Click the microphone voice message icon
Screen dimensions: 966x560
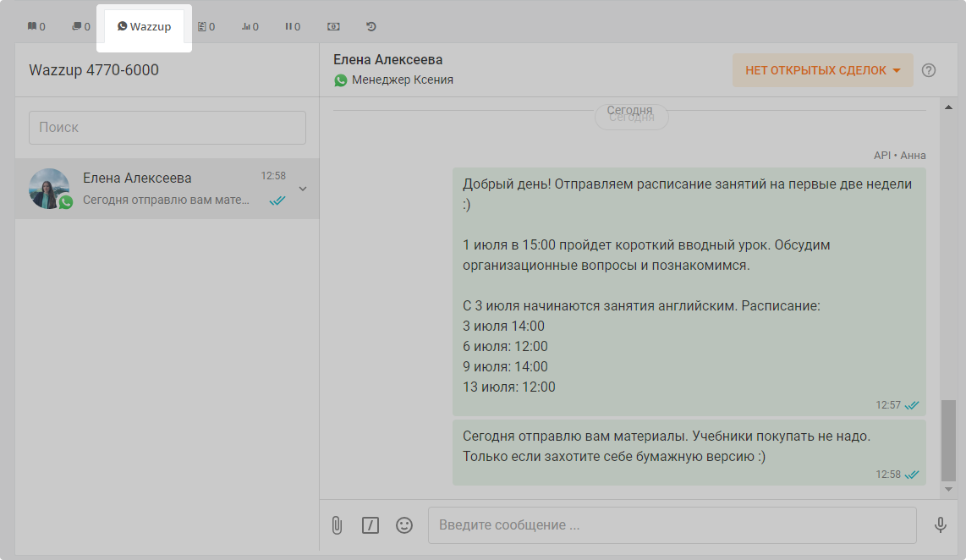pyautogui.click(x=940, y=525)
